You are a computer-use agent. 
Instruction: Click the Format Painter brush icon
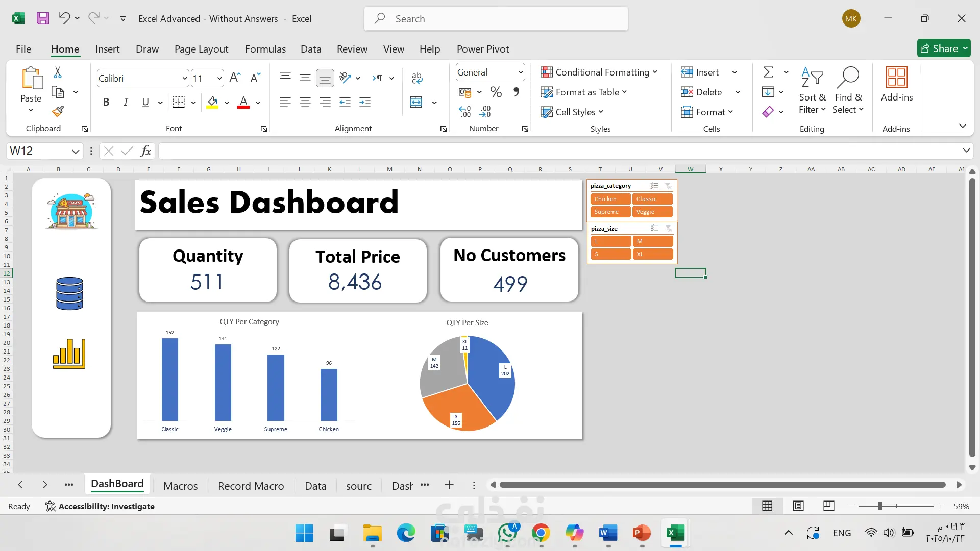point(58,111)
